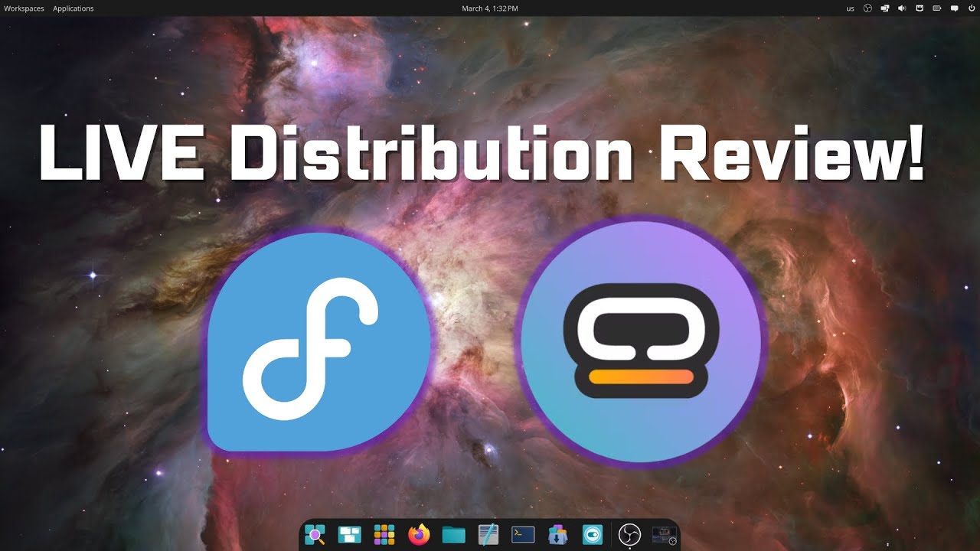Open the file manager from the dock
Screen dimensions: 980x551
pyautogui.click(x=454, y=534)
